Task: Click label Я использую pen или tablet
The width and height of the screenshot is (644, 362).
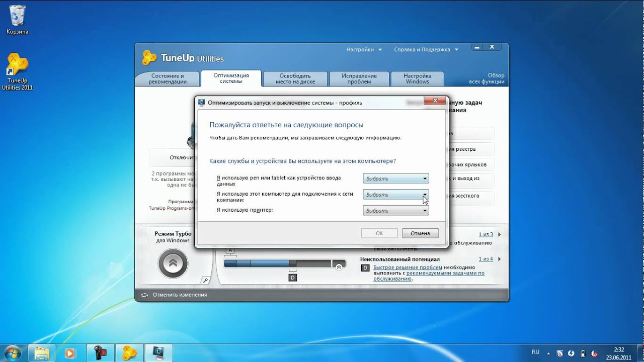Action: [x=279, y=181]
